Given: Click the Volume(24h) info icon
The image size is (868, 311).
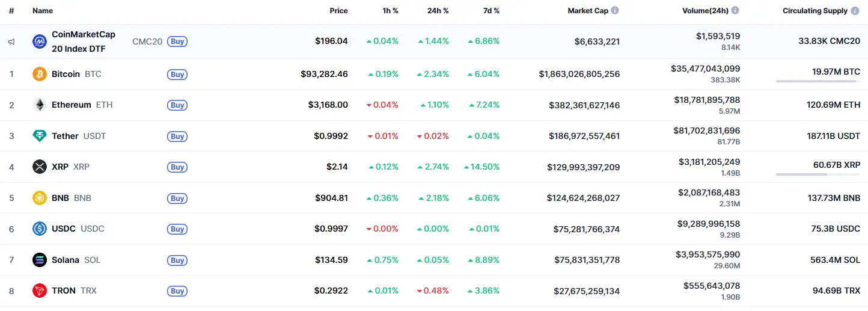Looking at the screenshot, I should (735, 11).
